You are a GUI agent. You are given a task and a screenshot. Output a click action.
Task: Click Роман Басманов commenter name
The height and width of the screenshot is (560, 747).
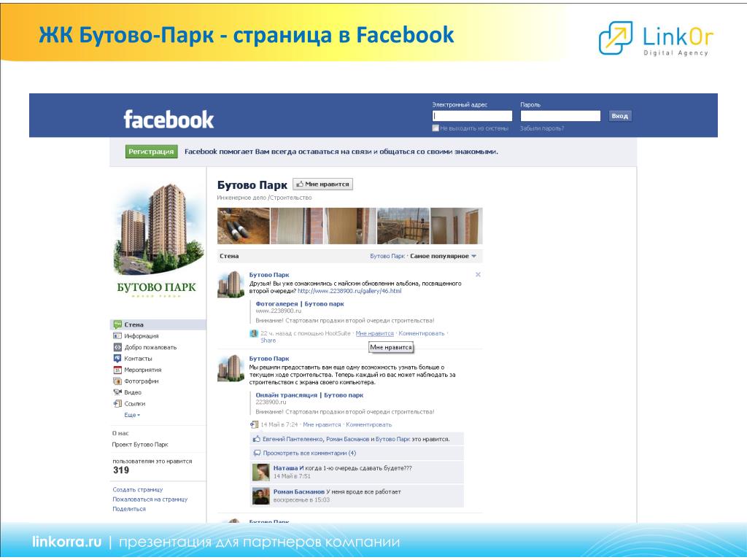[x=298, y=492]
